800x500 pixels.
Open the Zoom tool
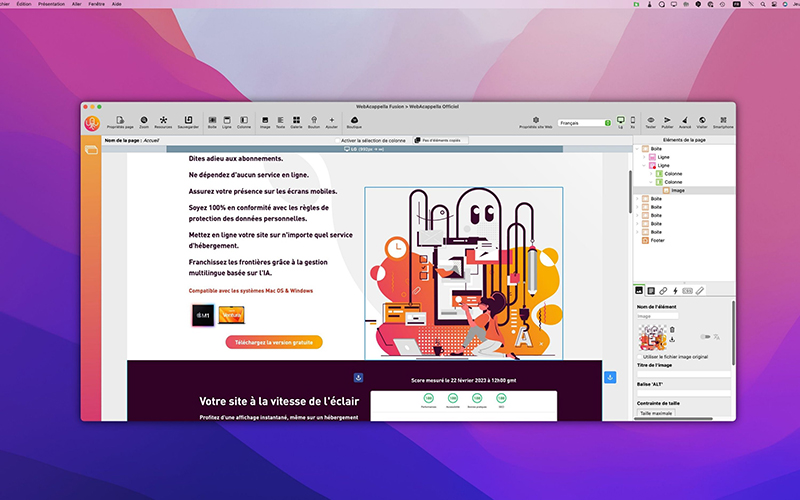pos(144,122)
